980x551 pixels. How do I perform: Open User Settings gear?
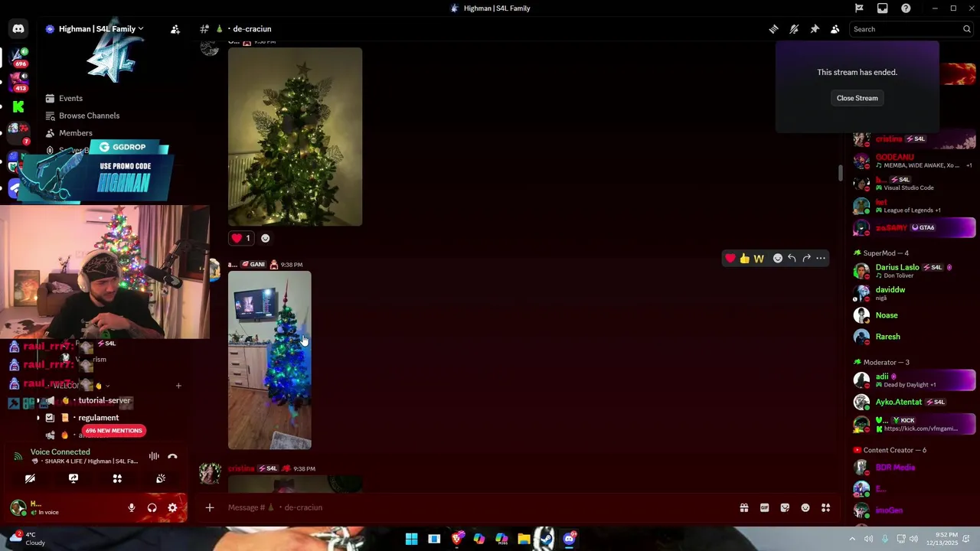[x=172, y=507]
